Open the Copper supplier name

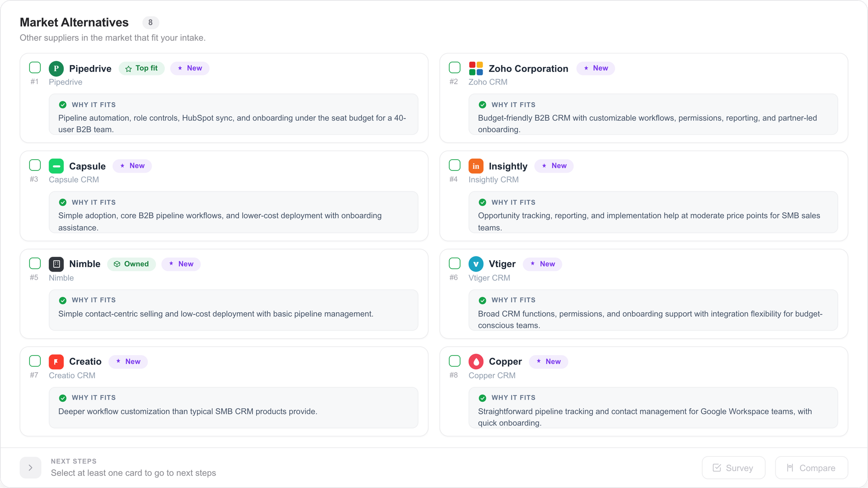(x=505, y=361)
